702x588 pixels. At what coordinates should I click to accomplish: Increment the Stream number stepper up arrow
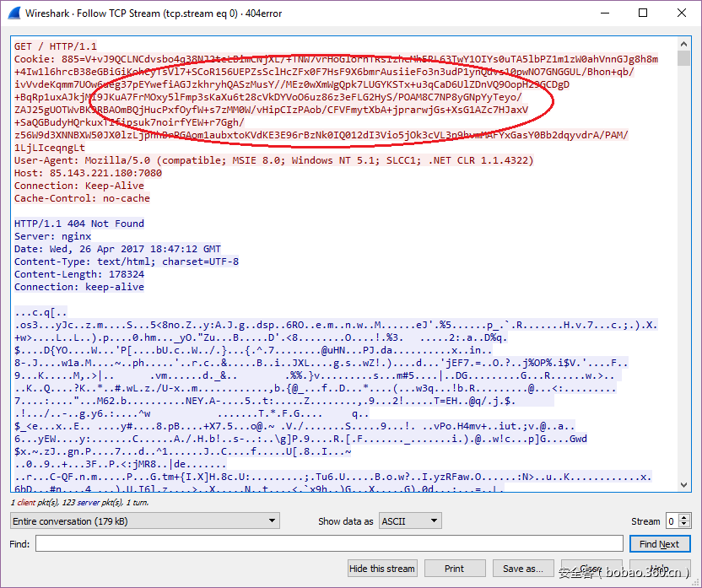(x=684, y=517)
